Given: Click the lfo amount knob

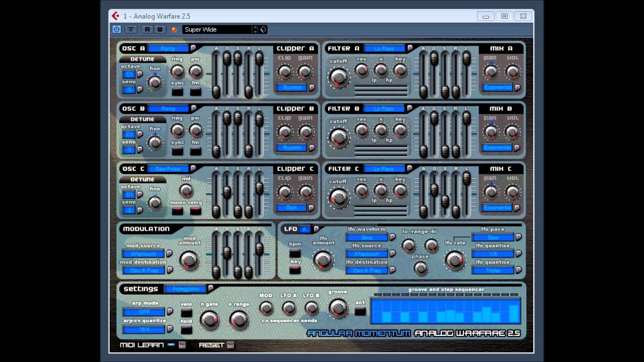Looking at the screenshot, I should point(323,260).
